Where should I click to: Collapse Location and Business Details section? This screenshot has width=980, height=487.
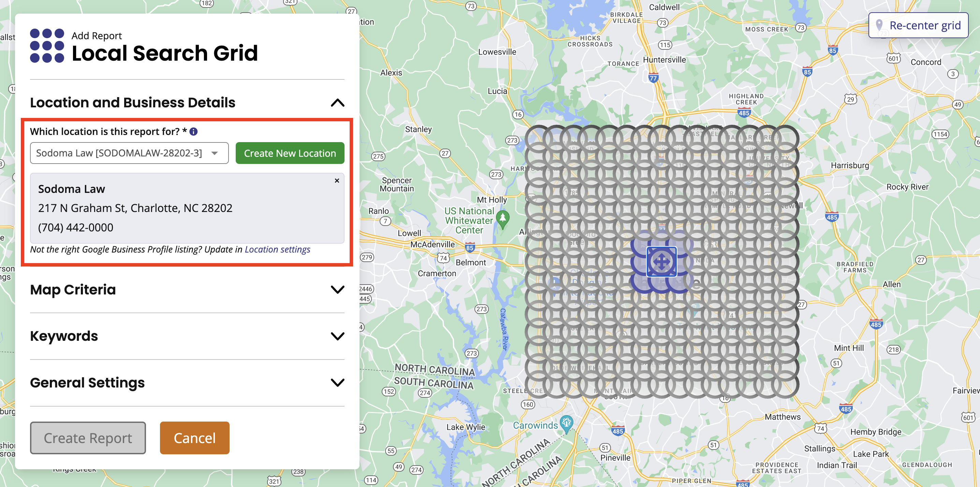click(337, 103)
